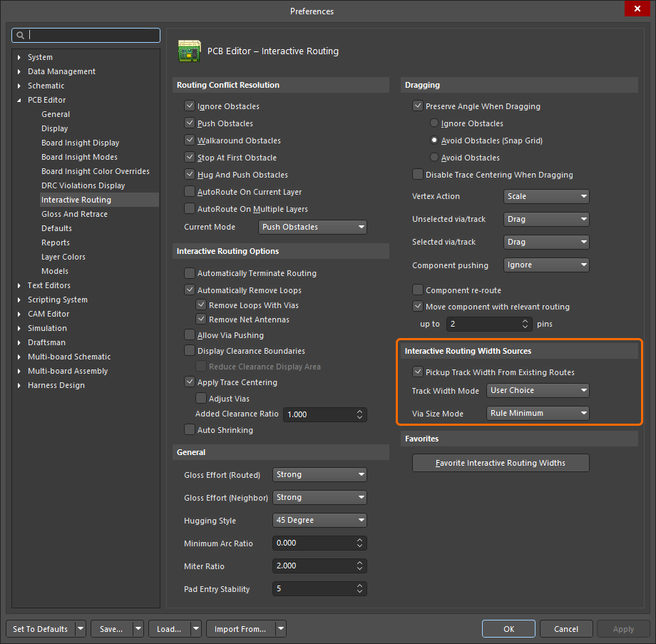Enable Display Clearance Boundaries
This screenshot has height=644, width=656.
click(190, 351)
